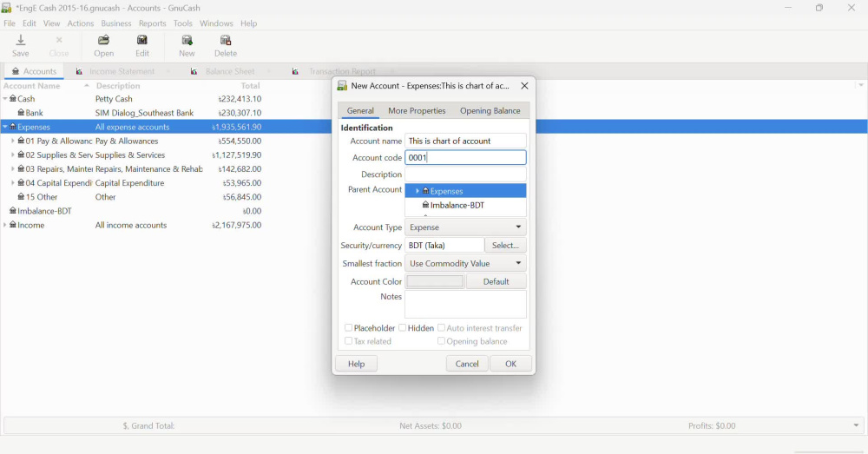Expand Expenses in Parent Account tree
Viewport: 868px width, 454px height.
point(418,191)
